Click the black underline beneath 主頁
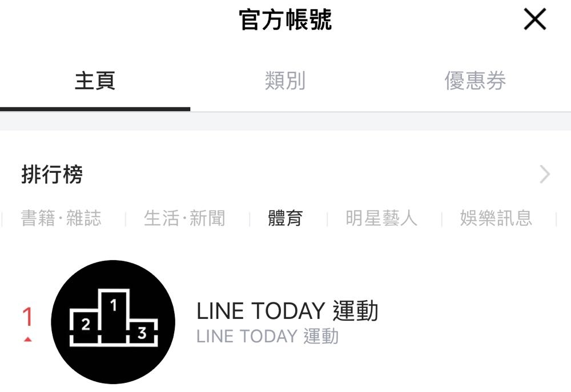Screen dimensions: 571x392 pos(95,109)
